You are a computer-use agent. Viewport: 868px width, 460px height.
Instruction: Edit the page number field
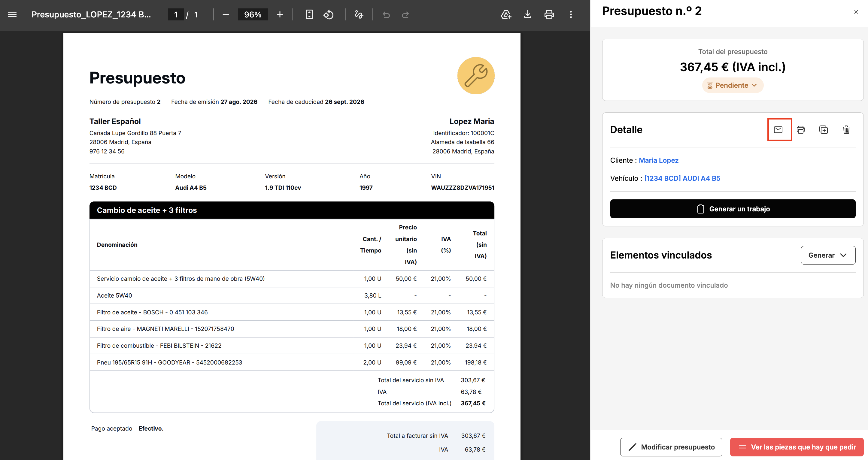tap(176, 14)
